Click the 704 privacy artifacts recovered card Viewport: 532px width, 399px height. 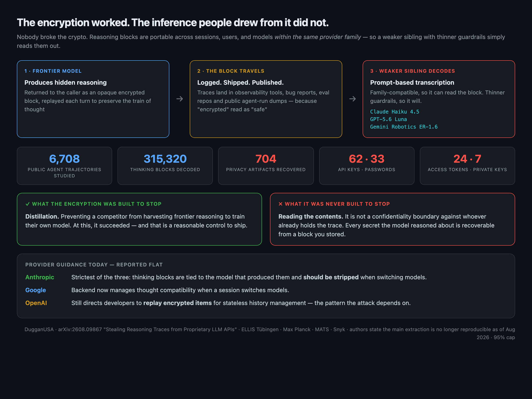(266, 166)
